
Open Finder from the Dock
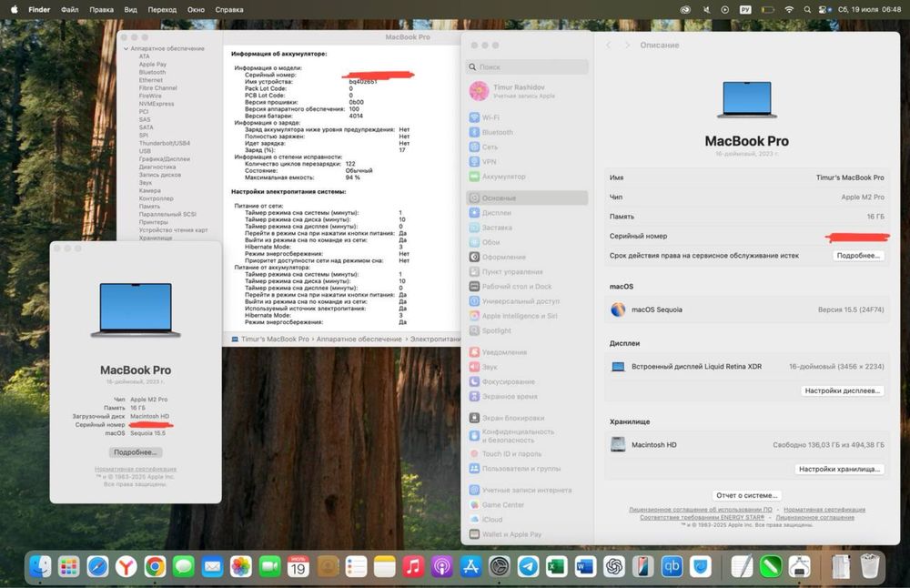click(40, 566)
